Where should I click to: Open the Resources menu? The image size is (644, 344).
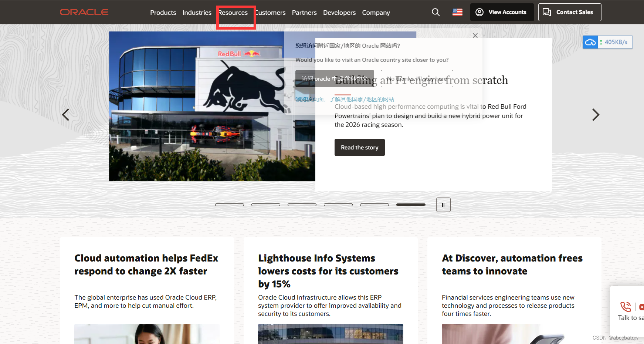click(x=233, y=13)
